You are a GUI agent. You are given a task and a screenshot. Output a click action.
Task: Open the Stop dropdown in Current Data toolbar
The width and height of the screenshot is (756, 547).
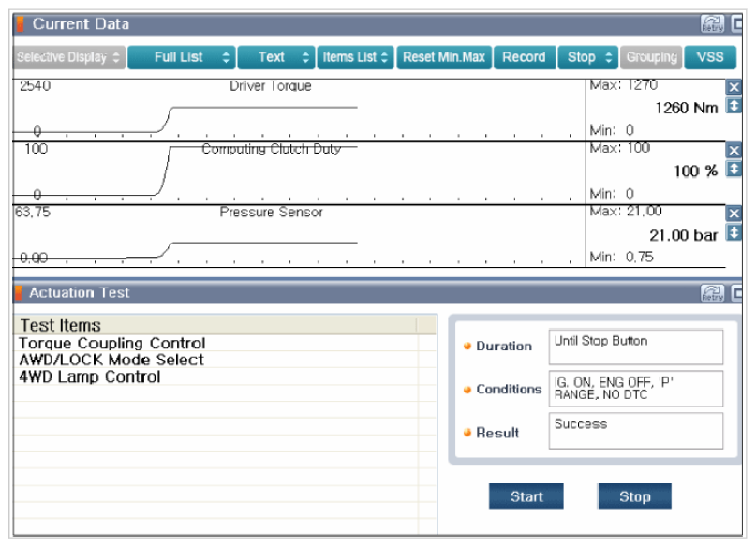(x=587, y=57)
